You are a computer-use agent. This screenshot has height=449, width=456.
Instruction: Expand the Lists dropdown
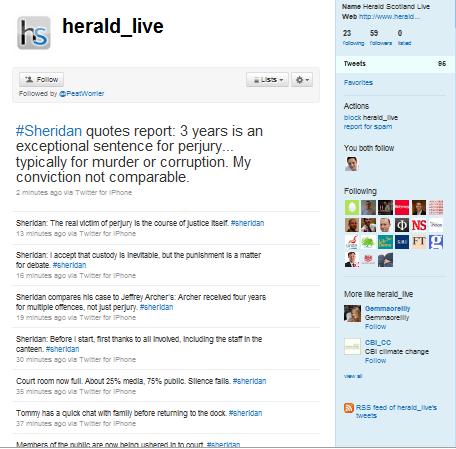tap(267, 80)
